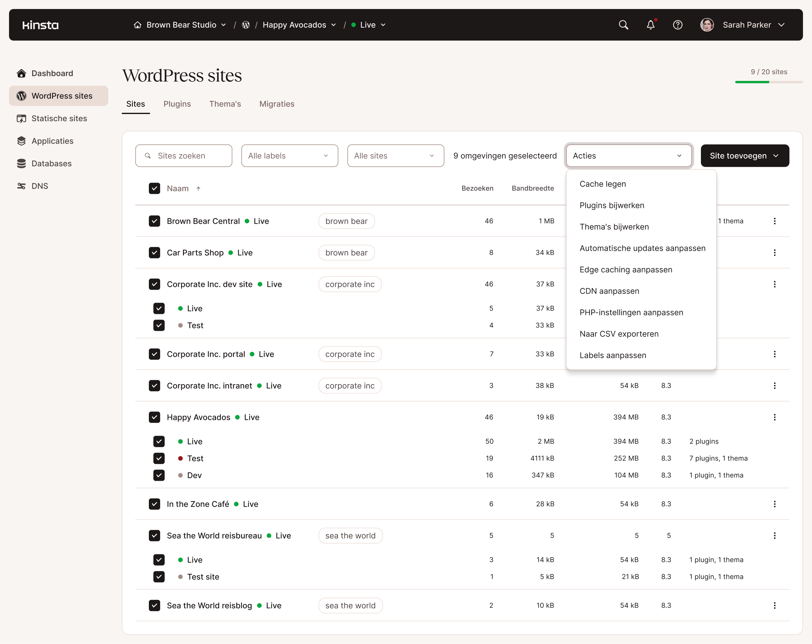Deselect the Car Parts Shop checkbox

pos(155,253)
